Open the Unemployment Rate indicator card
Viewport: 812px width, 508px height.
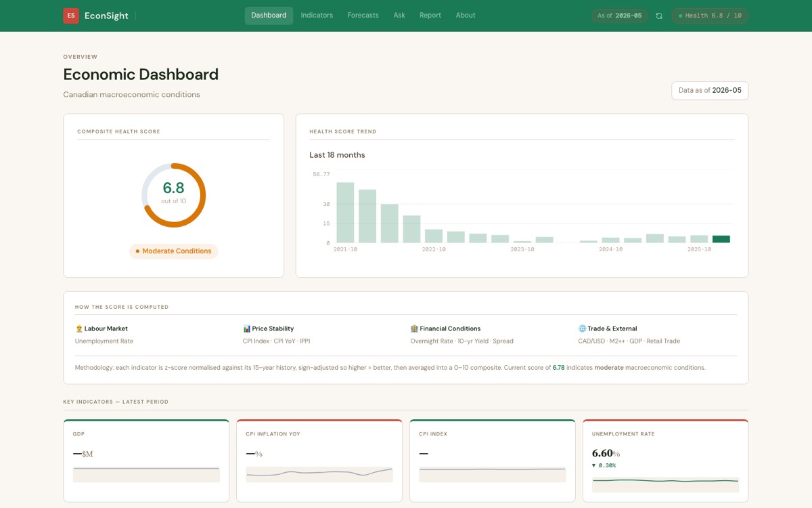666,461
